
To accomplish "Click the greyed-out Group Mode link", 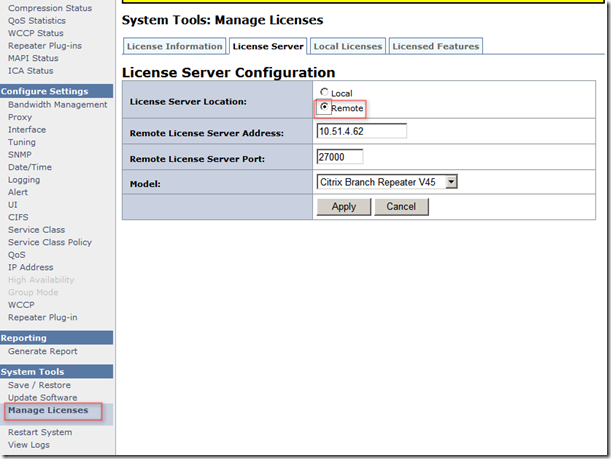I will [x=33, y=292].
